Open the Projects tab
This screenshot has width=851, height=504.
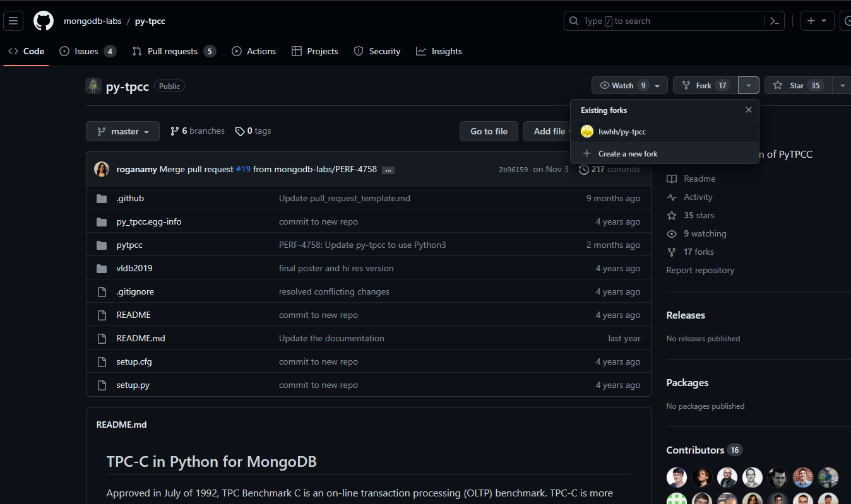[x=315, y=51]
